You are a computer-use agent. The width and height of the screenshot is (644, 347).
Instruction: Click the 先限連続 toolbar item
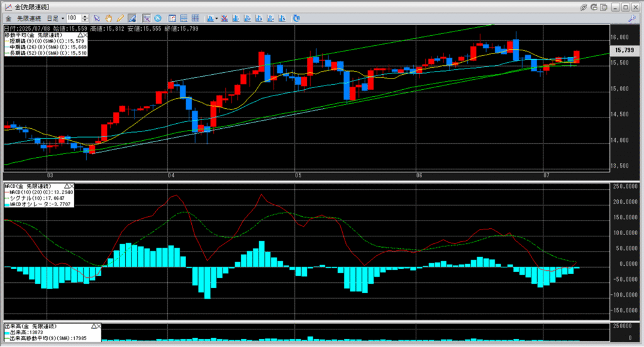[x=29, y=18]
